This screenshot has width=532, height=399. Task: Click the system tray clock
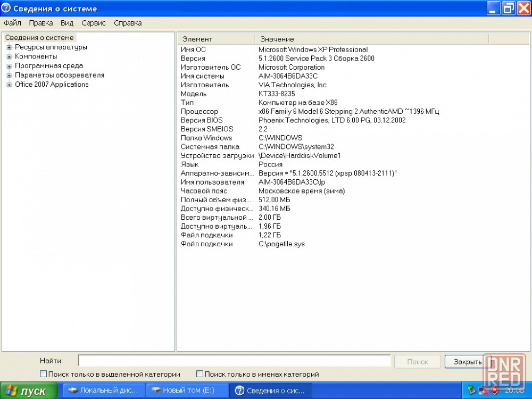(x=514, y=390)
